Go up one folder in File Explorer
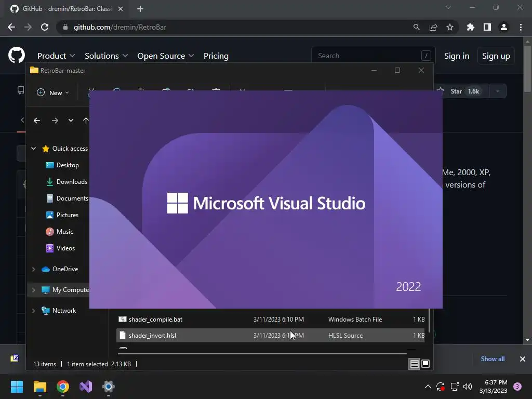Image resolution: width=532 pixels, height=399 pixels. pyautogui.click(x=86, y=121)
